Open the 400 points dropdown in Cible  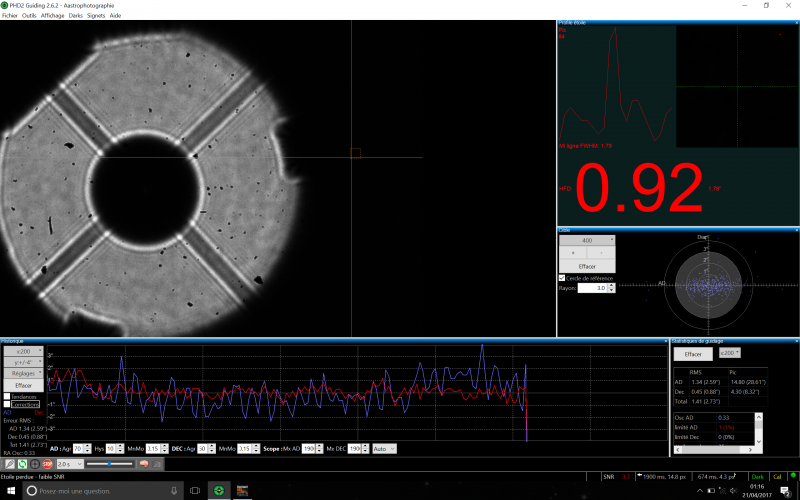point(587,240)
